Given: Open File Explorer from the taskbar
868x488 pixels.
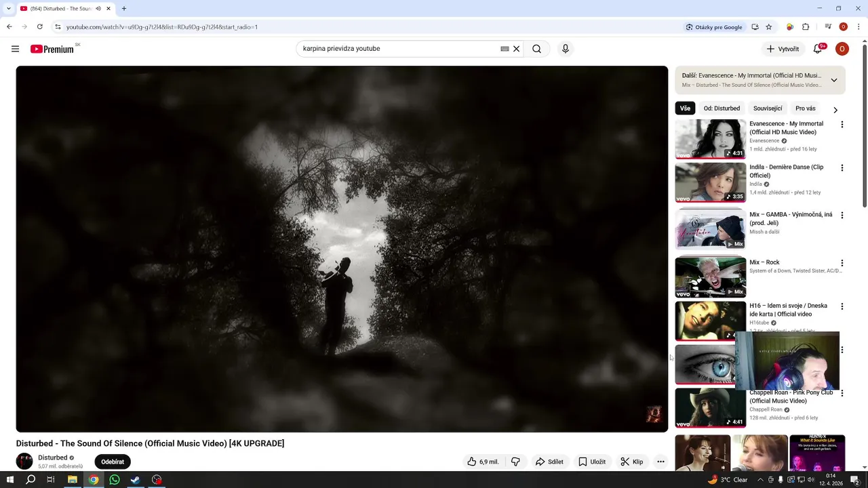Looking at the screenshot, I should click(x=73, y=480).
